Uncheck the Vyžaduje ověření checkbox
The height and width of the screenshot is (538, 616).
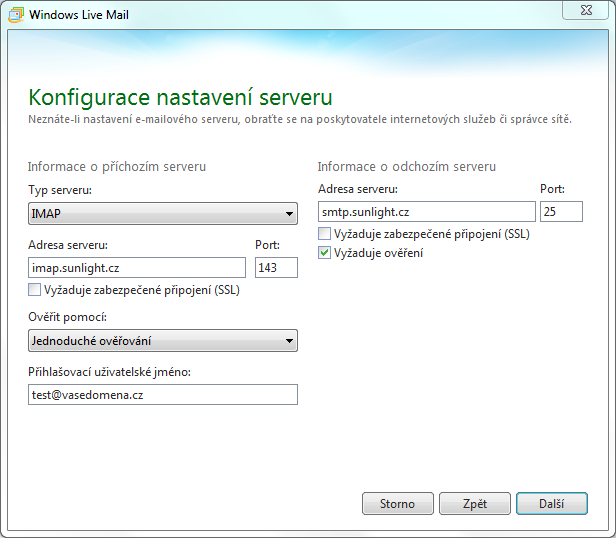(324, 253)
